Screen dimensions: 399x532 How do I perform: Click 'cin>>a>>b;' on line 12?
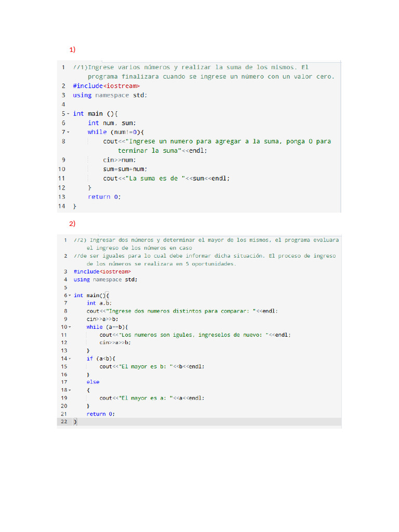[115, 343]
